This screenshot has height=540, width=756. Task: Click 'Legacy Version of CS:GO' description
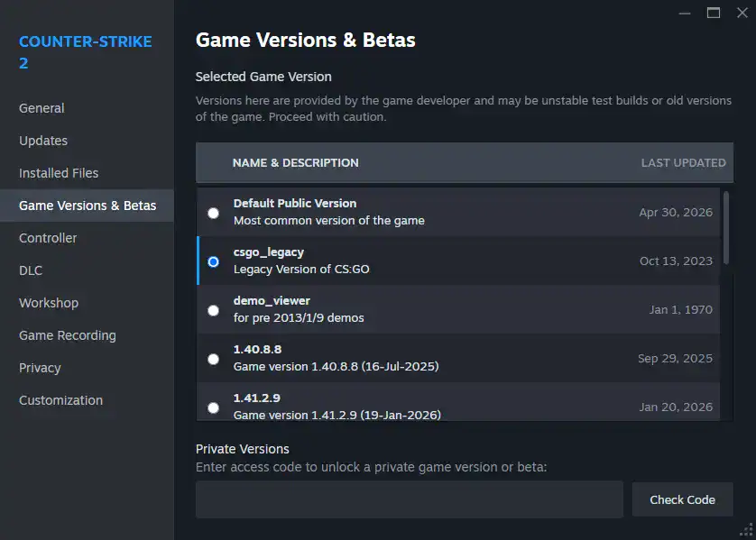(x=301, y=270)
